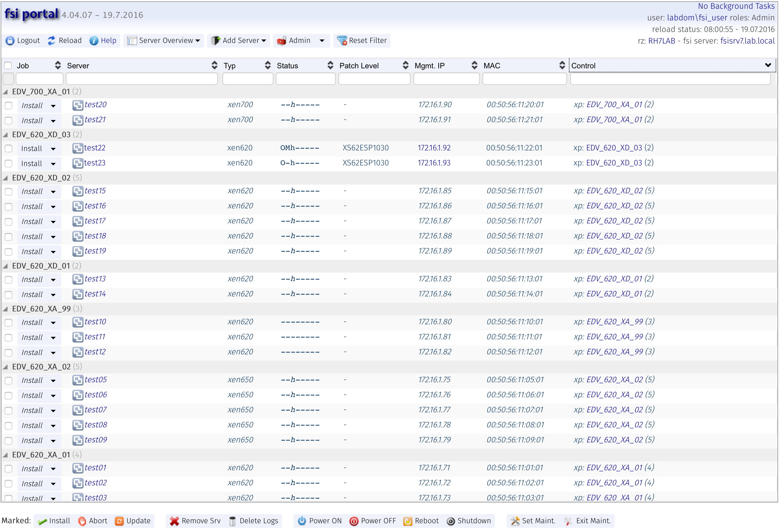Collapse the EDV_620_XA_02 group
This screenshot has width=780, height=532.
coord(5,367)
